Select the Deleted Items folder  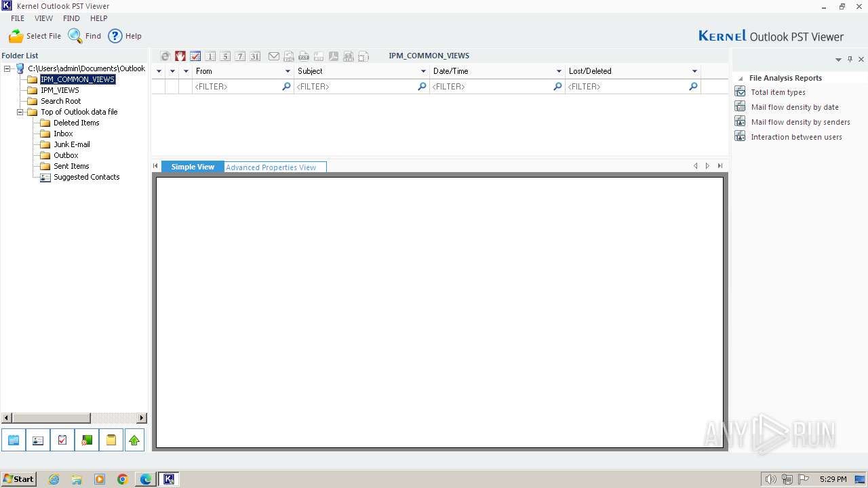(x=77, y=123)
